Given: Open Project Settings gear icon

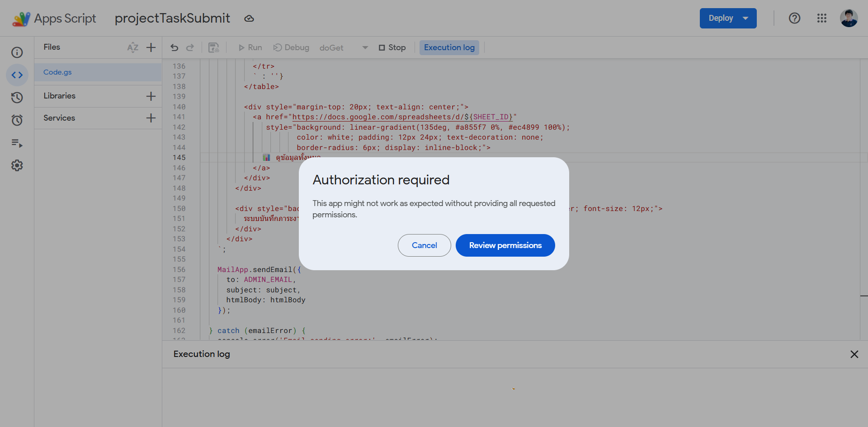Looking at the screenshot, I should click(x=17, y=165).
